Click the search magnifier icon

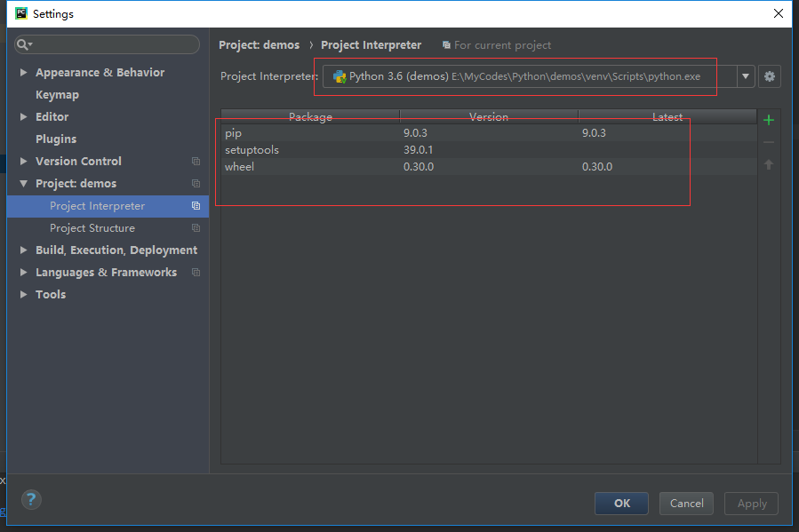(x=23, y=44)
